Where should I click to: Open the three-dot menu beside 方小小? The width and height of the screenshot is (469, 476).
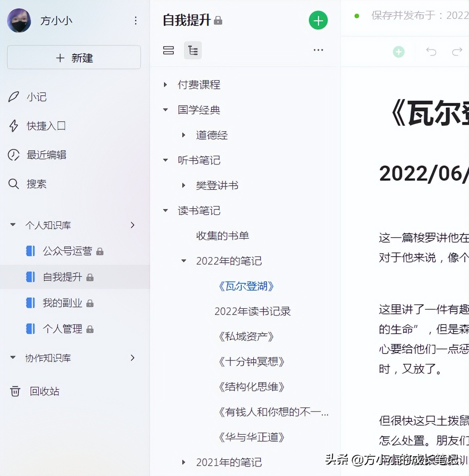135,21
